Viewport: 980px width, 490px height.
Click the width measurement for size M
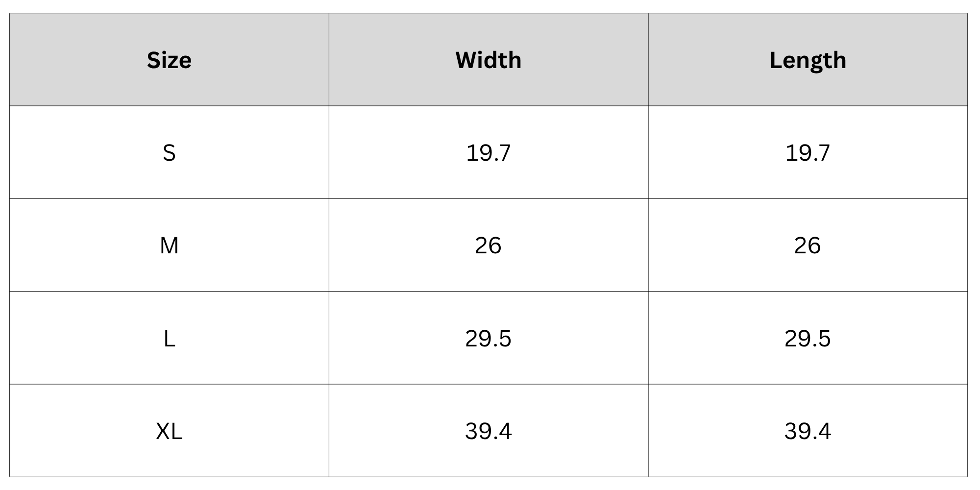489,245
